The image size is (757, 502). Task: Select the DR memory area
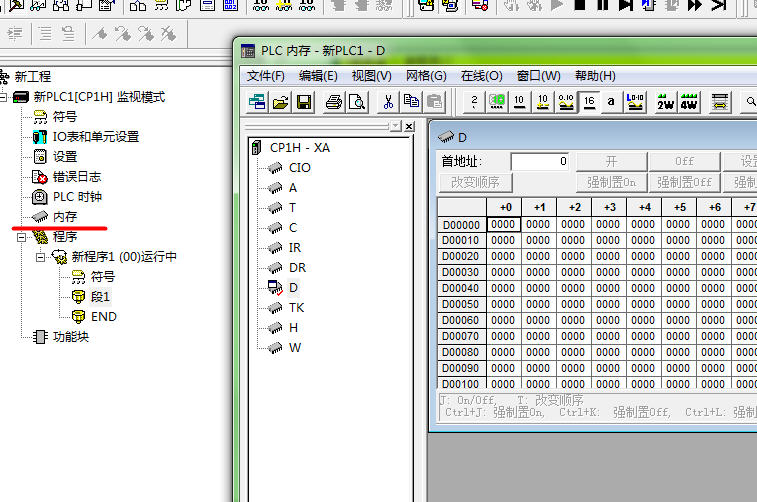point(297,267)
